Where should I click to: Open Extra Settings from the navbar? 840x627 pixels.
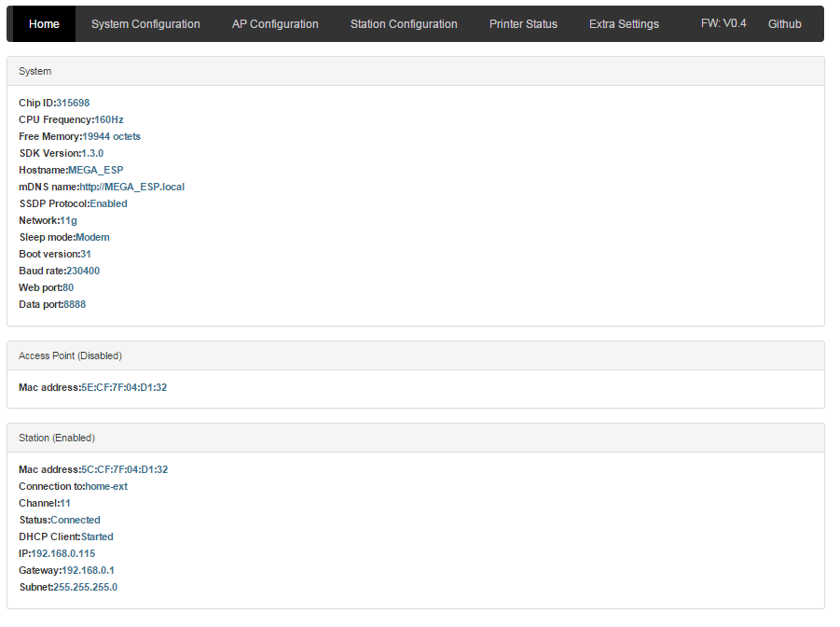pyautogui.click(x=624, y=24)
